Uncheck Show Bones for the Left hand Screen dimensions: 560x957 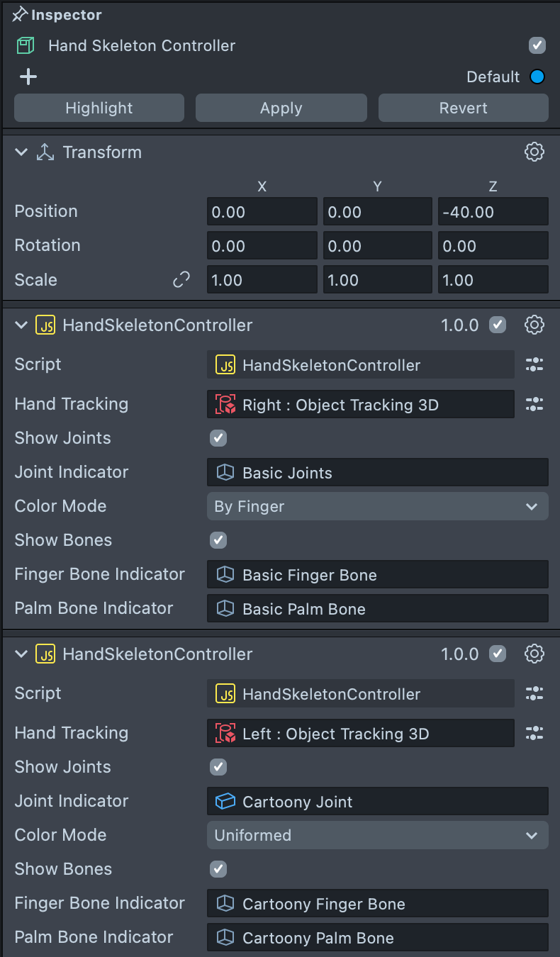point(218,869)
